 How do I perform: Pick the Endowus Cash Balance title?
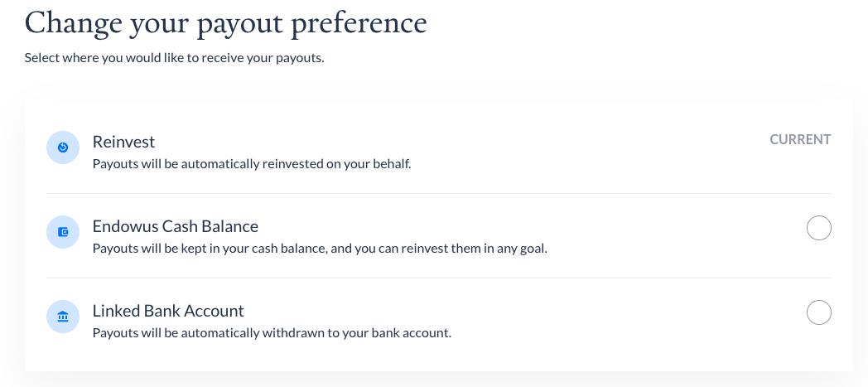click(x=176, y=226)
